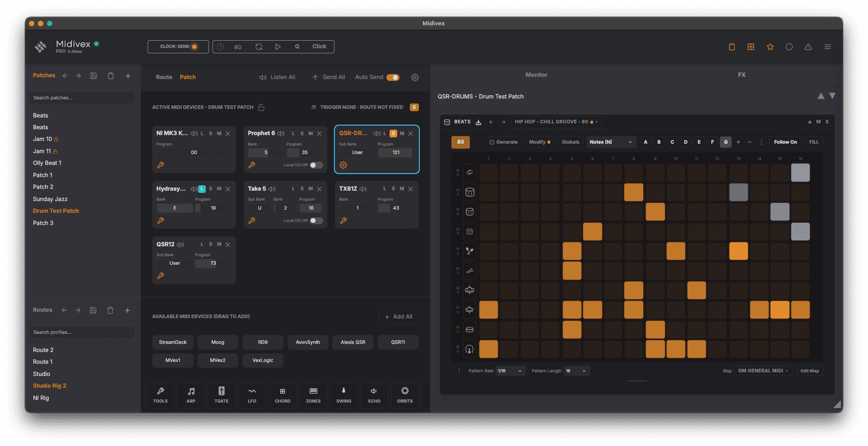
Task: Open the TGATE module
Action: click(x=221, y=395)
